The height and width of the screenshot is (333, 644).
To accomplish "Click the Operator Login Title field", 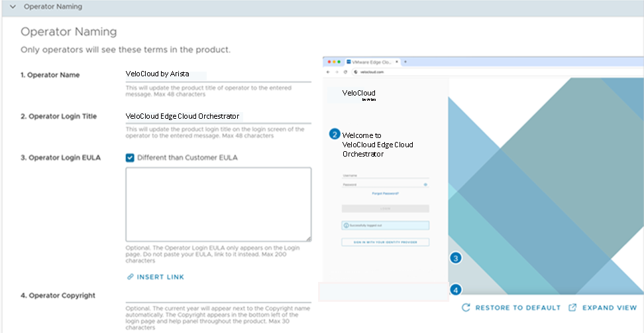I will click(218, 116).
